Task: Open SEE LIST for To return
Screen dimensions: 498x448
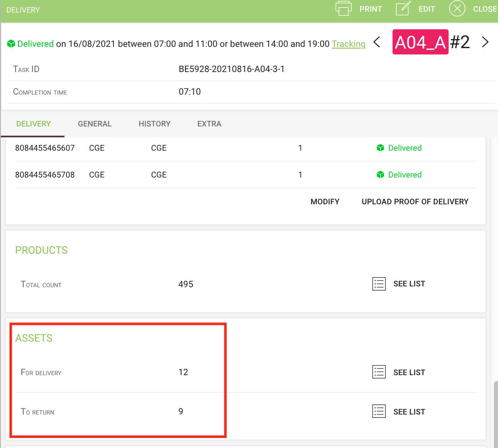Action: [x=409, y=412]
